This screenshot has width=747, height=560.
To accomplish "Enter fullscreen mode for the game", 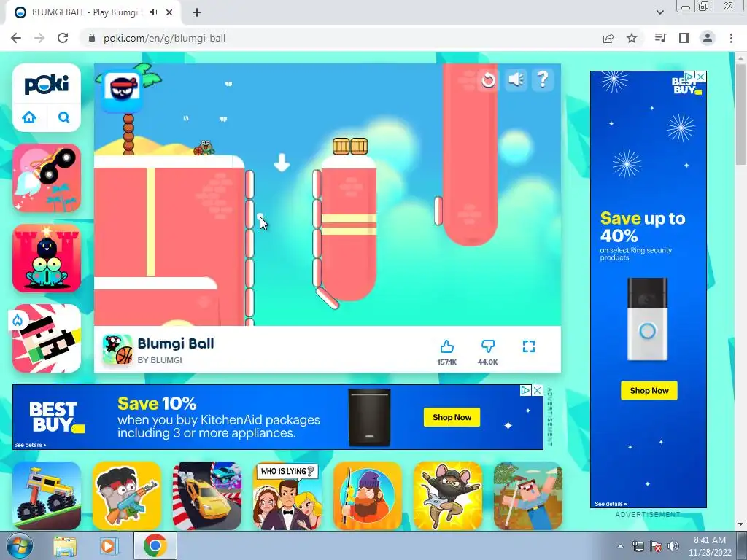I will (529, 346).
